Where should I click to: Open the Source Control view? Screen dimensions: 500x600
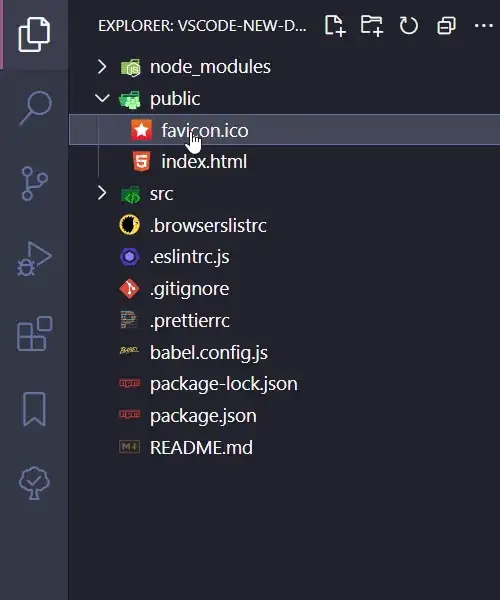click(x=34, y=183)
